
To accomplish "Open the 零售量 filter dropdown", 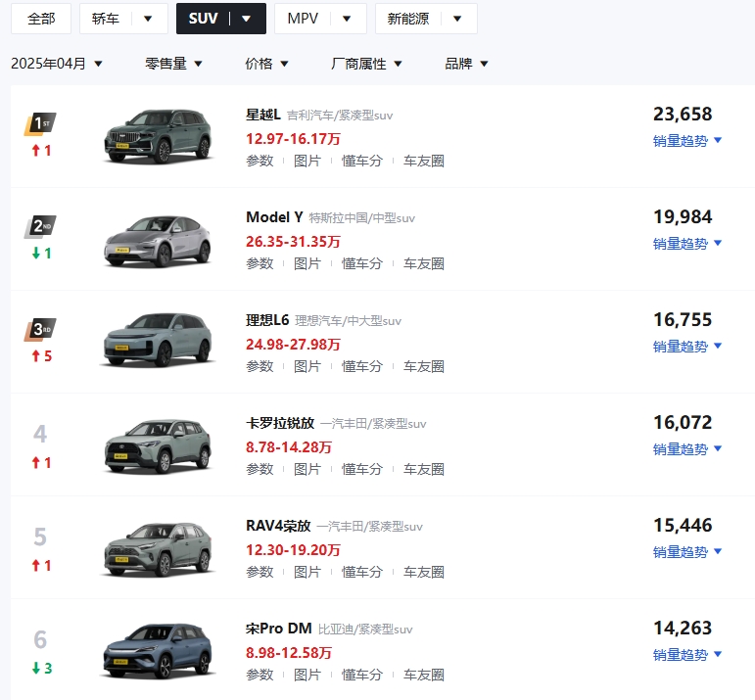I will click(174, 64).
